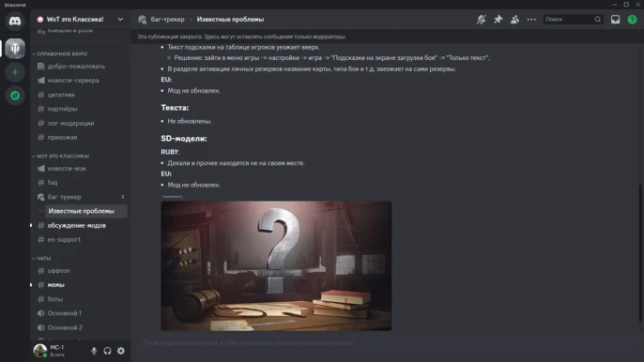
Task: Click the Основной 1 speaker icon
Action: coord(41,313)
